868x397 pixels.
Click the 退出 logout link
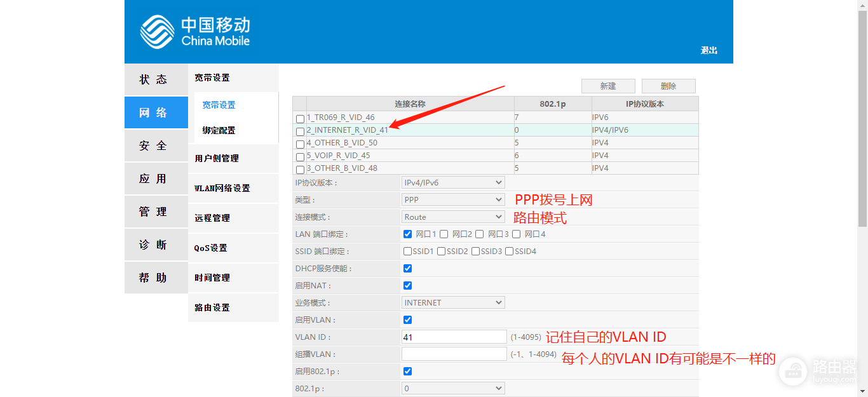click(x=709, y=50)
